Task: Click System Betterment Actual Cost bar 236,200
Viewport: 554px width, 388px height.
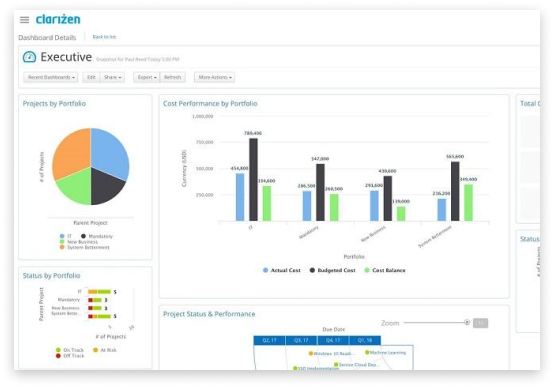Action: (x=442, y=210)
